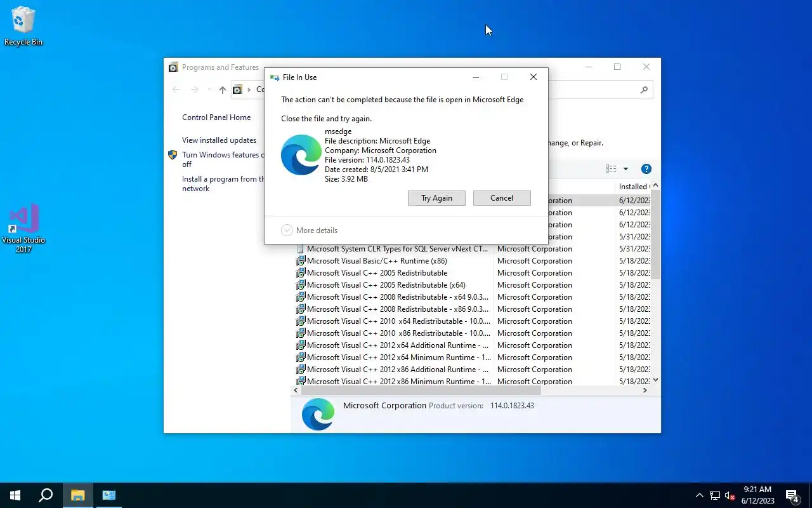812x508 pixels.
Task: Open the Programs and Features help icon
Action: pos(646,169)
